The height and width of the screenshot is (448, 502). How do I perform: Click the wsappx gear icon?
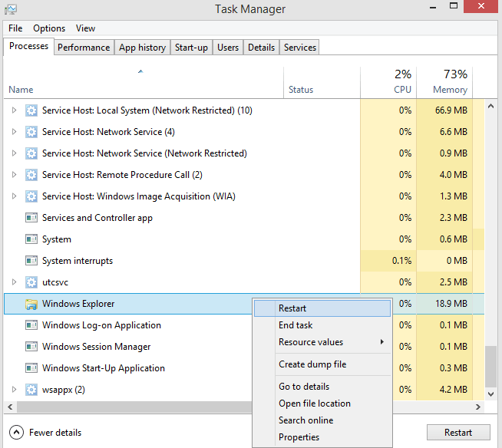(x=31, y=390)
